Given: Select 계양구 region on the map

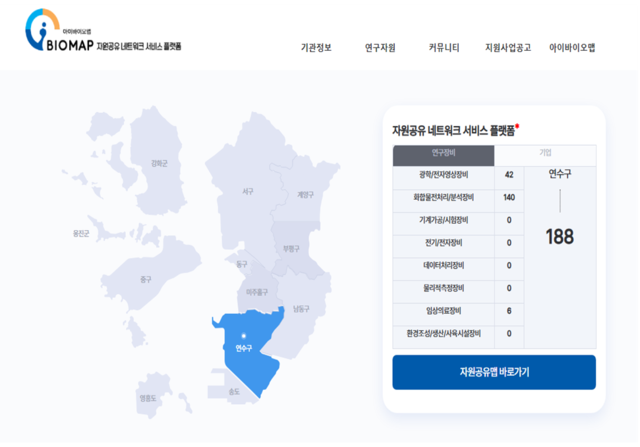Looking at the screenshot, I should [x=305, y=195].
